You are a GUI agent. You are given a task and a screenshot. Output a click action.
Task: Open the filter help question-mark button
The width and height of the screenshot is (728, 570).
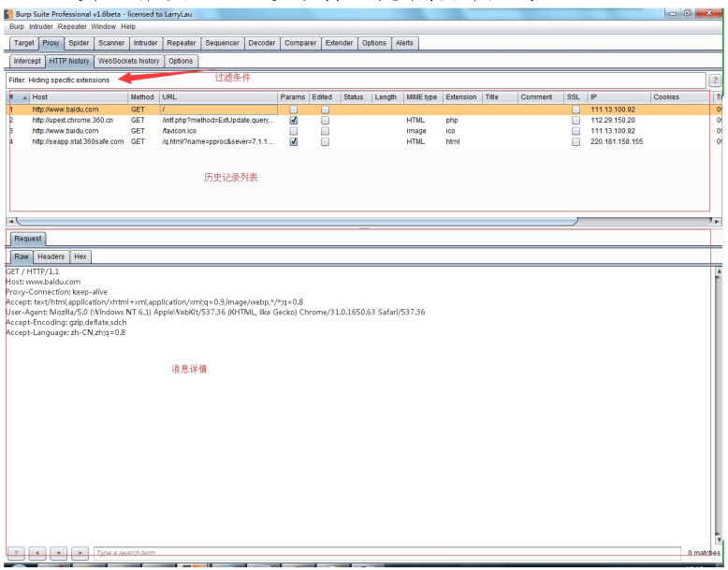[715, 80]
